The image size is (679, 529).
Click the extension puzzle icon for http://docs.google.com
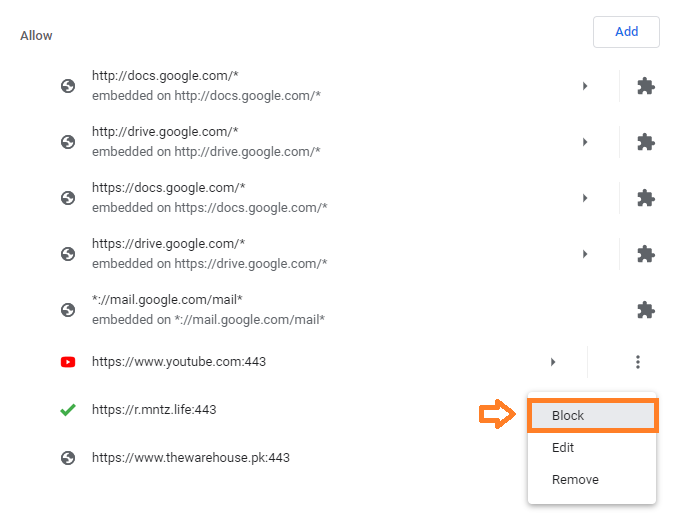[x=646, y=86]
